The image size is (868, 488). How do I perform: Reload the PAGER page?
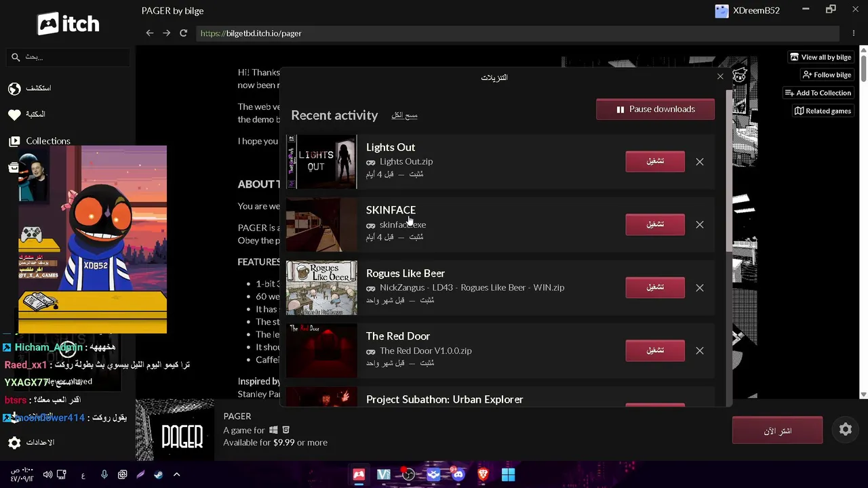tap(183, 33)
